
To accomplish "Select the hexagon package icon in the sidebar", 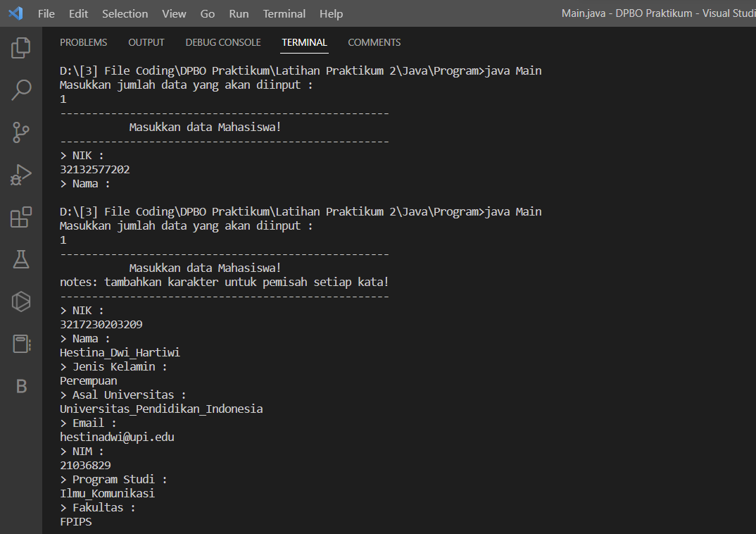I will (20, 302).
